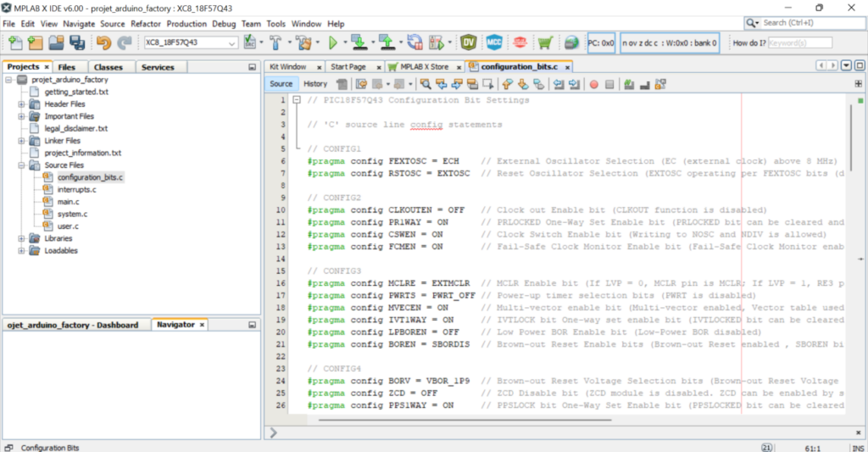
Task: Launch the MCC code configurator icon
Action: click(x=492, y=42)
